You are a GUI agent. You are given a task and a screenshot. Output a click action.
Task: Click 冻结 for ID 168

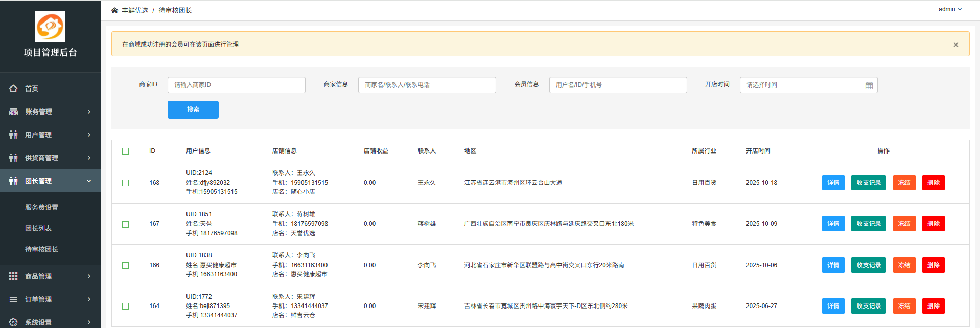[x=904, y=183]
